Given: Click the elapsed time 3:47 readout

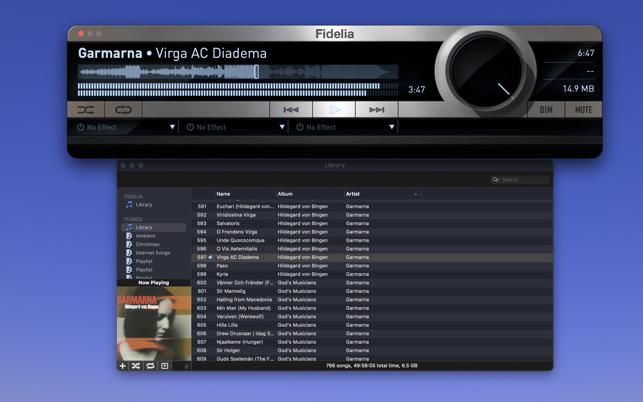Looking at the screenshot, I should 417,89.
